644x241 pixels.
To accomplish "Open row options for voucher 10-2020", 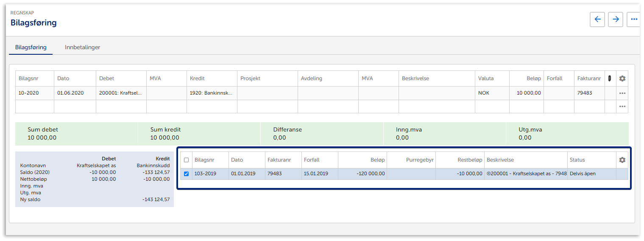I will click(622, 93).
